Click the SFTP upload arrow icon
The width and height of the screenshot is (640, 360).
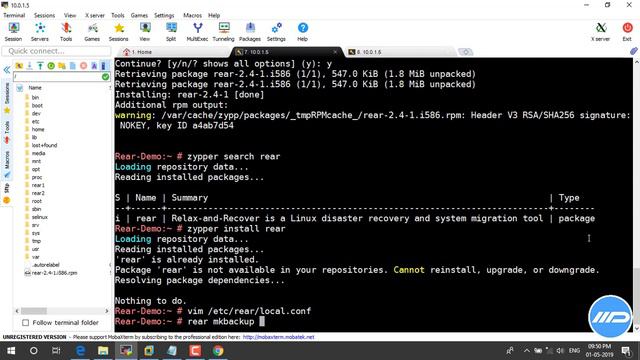tap(40, 66)
